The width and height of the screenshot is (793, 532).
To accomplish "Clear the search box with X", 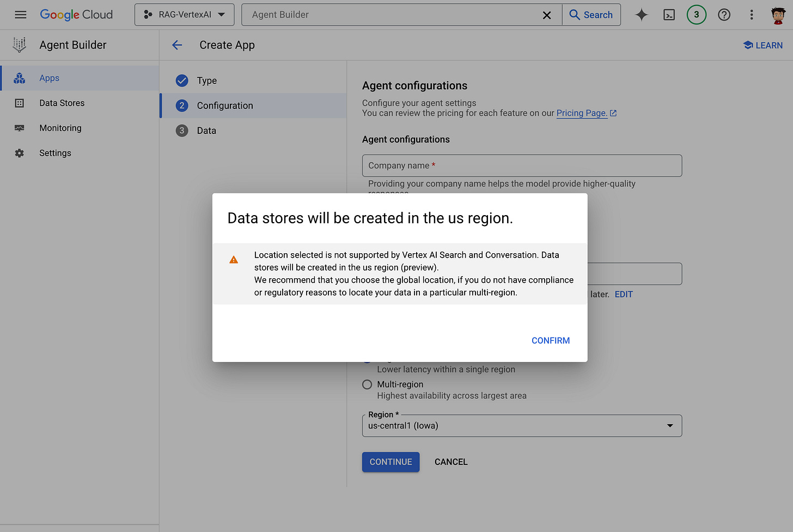I will pyautogui.click(x=547, y=15).
